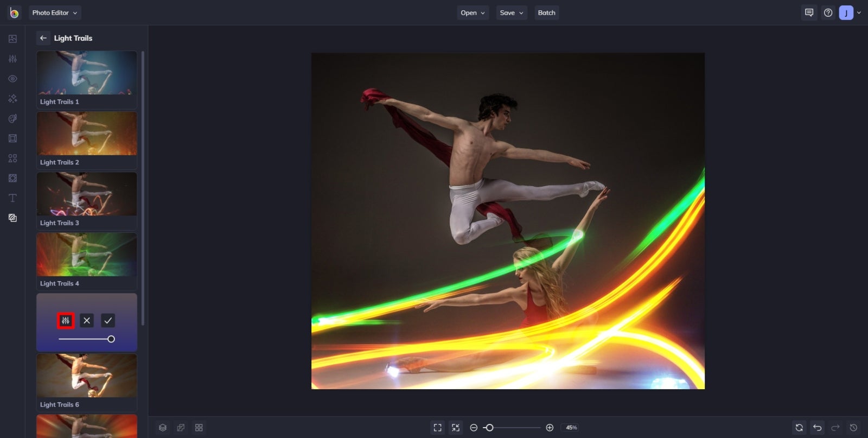Viewport: 868px width, 438px height.
Task: Click the shrink-to-fit arrows icon
Action: [456, 428]
